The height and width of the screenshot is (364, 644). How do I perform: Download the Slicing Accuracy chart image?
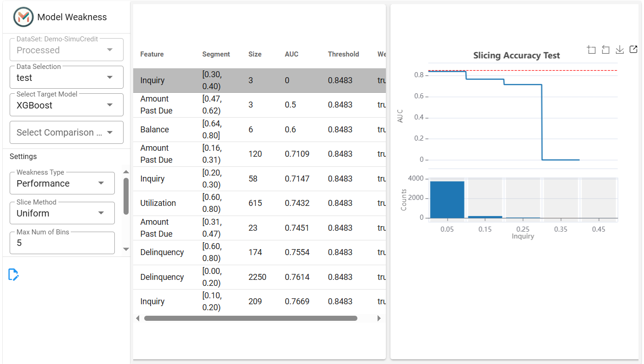620,50
